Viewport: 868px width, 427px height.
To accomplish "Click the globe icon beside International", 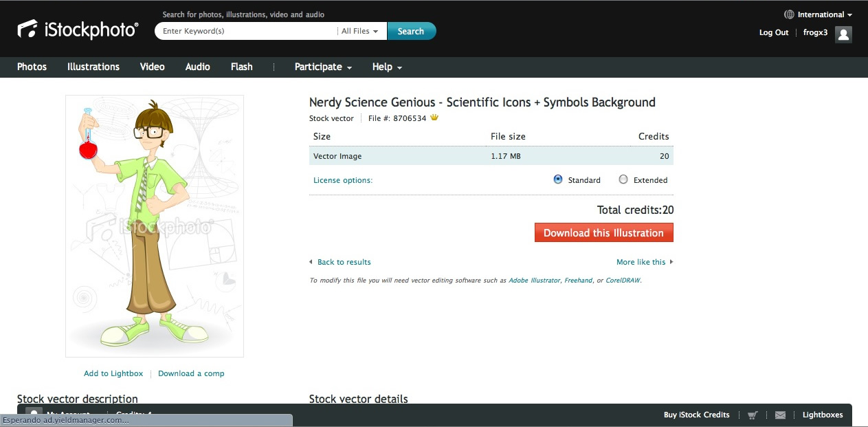I will click(x=789, y=14).
